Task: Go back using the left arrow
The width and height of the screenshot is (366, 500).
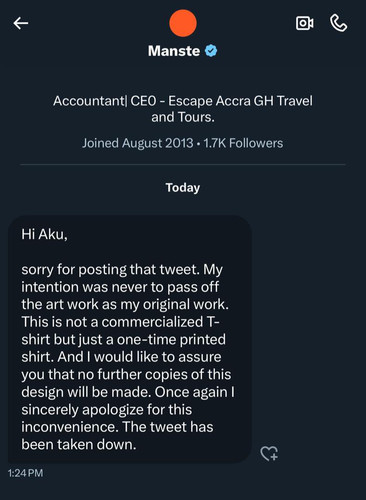Action: [21, 23]
